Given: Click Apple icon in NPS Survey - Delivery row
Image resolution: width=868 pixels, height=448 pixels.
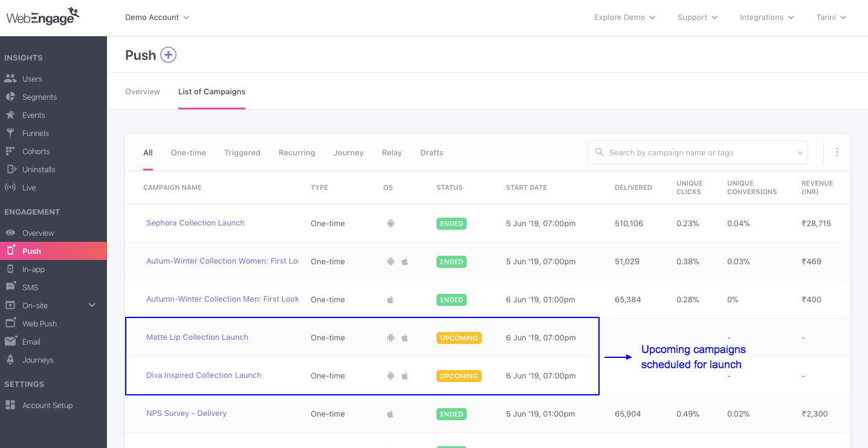Looking at the screenshot, I should [x=390, y=414].
